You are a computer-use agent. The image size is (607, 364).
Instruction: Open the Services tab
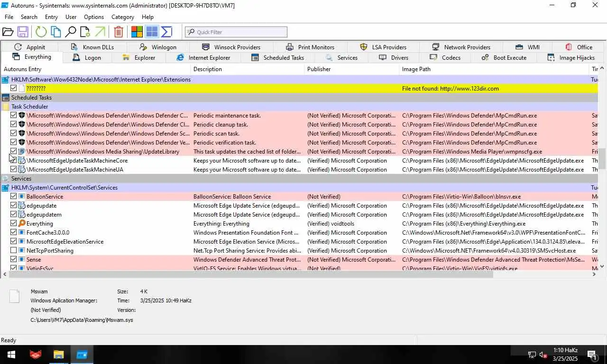(x=341, y=57)
